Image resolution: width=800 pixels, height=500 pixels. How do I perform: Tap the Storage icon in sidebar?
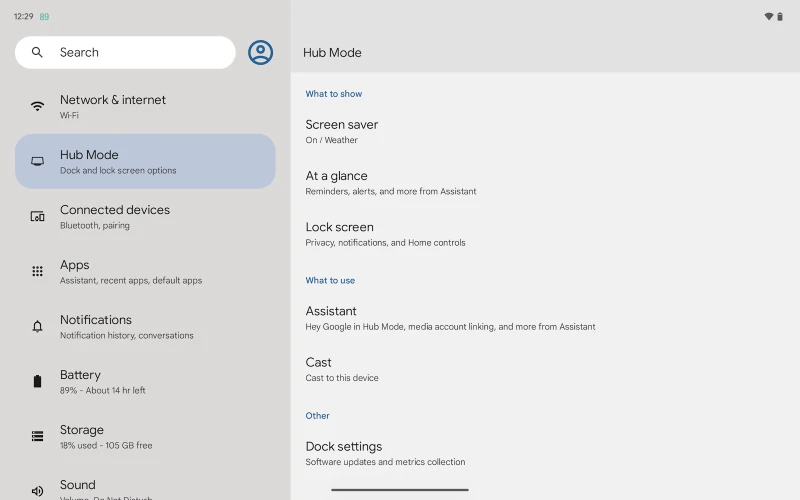[37, 436]
